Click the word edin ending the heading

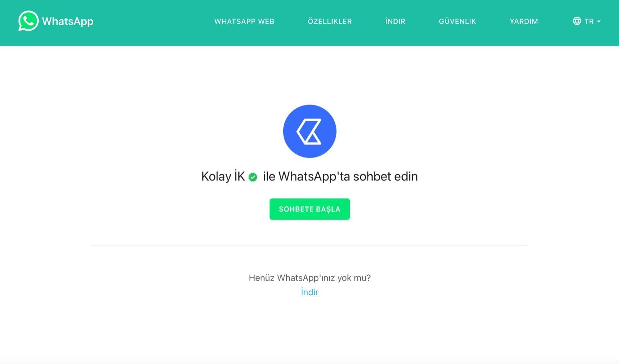(x=406, y=177)
